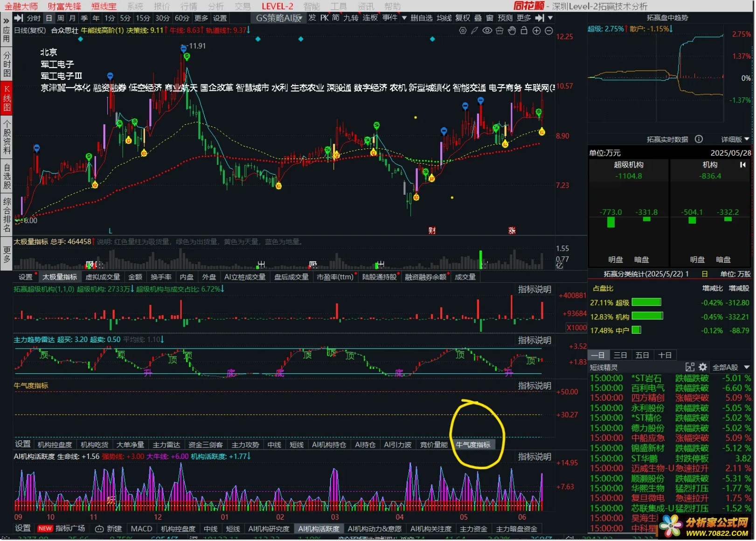Zoom out chart with minus circle icon
The width and height of the screenshot is (756, 541).
549,30
